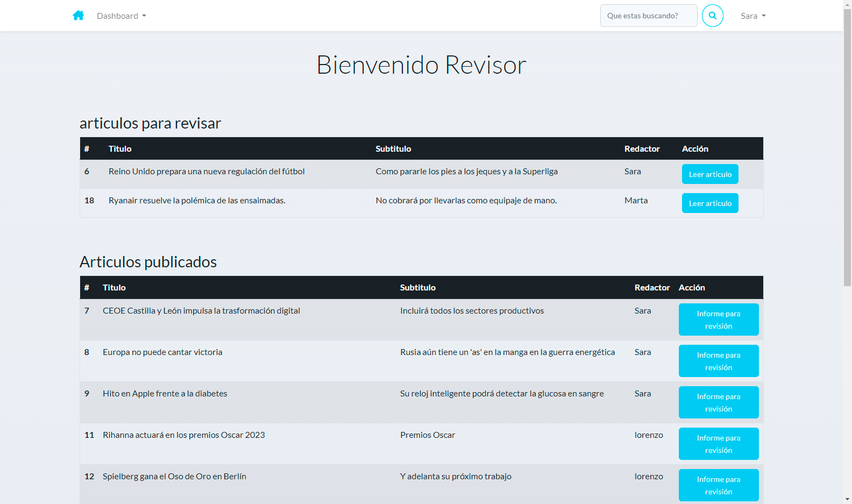Expand the Sara user menu
Image resolution: width=852 pixels, height=504 pixels.
tap(752, 16)
